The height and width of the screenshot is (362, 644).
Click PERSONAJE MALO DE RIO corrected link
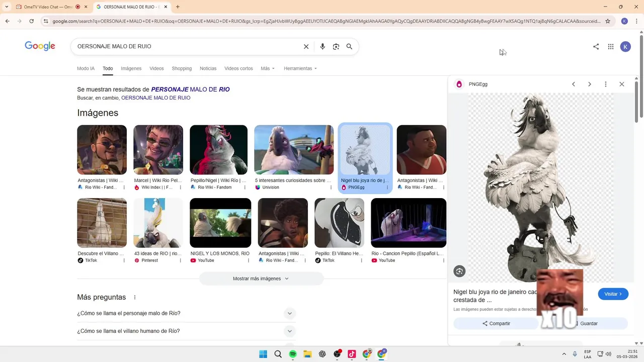(190, 89)
